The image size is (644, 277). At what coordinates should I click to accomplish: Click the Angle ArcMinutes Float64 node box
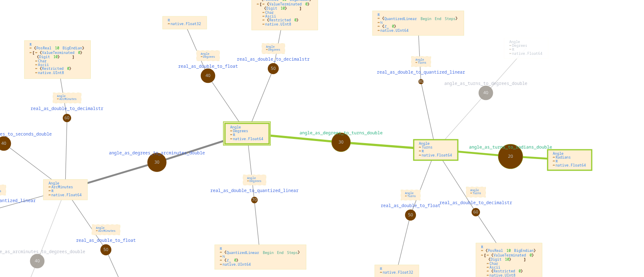pyautogui.click(x=65, y=190)
